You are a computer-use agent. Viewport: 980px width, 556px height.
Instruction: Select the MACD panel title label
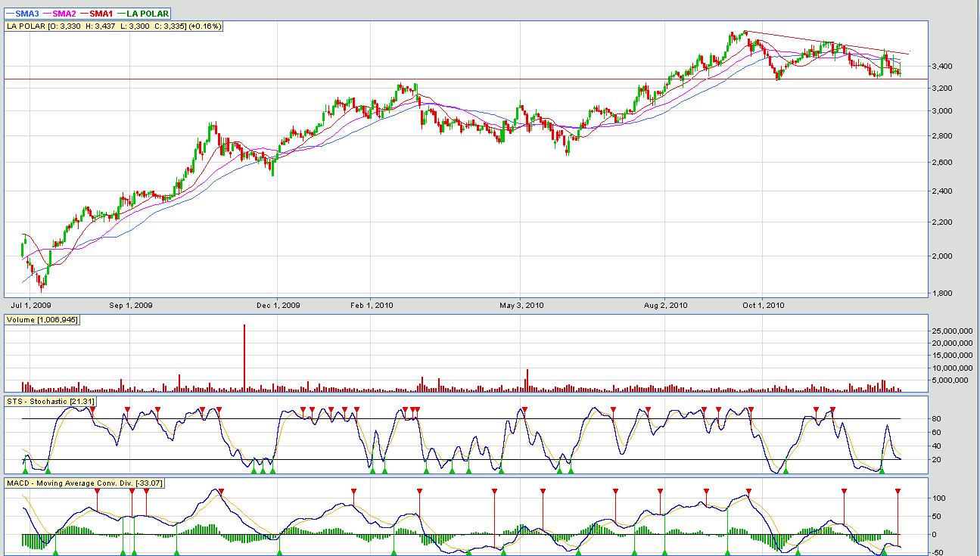[x=85, y=483]
